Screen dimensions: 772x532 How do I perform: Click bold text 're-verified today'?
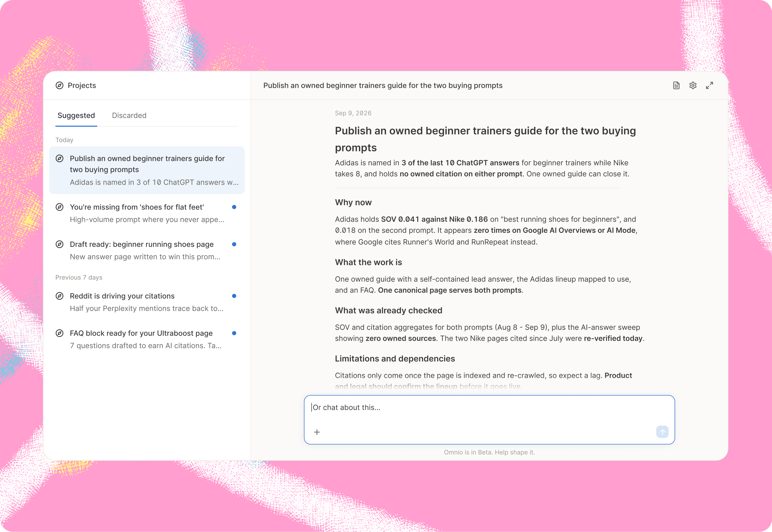point(613,338)
